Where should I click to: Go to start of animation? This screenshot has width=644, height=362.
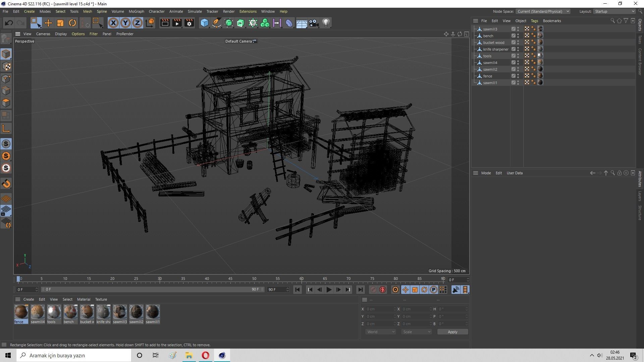tap(298, 290)
